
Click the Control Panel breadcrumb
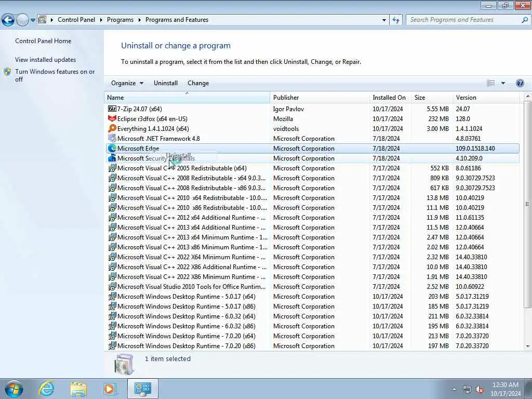point(76,20)
